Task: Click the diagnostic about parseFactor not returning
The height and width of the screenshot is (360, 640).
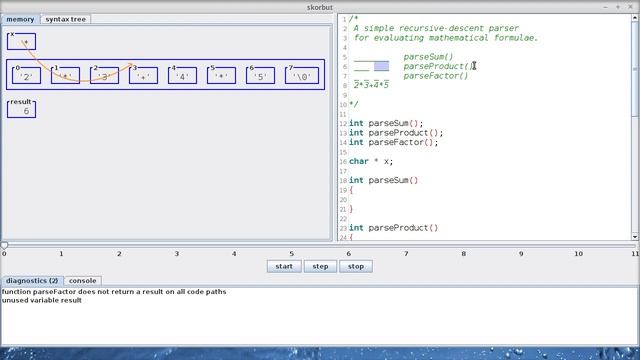Action: pos(114,291)
